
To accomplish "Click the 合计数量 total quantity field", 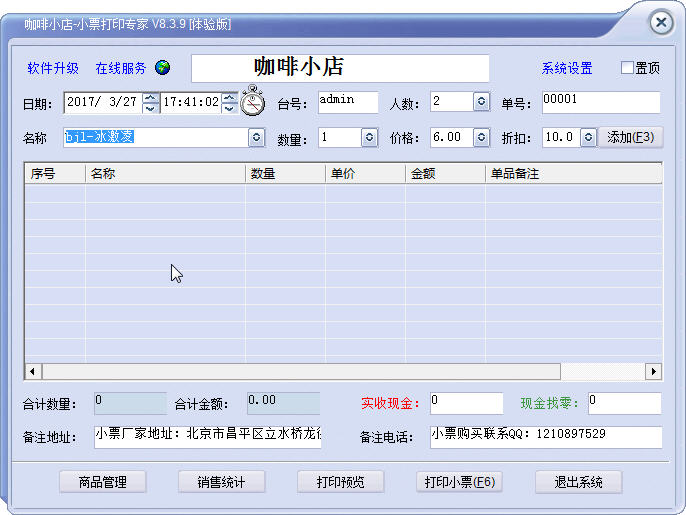I will pos(130,403).
